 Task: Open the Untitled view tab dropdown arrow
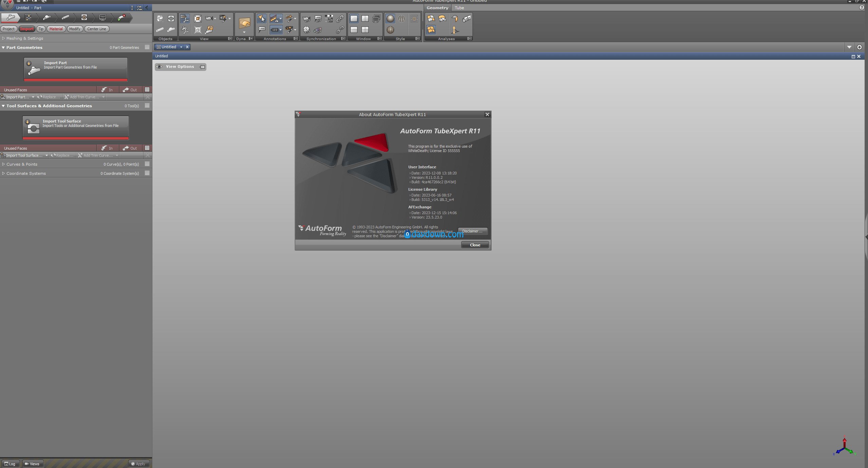pos(181,47)
